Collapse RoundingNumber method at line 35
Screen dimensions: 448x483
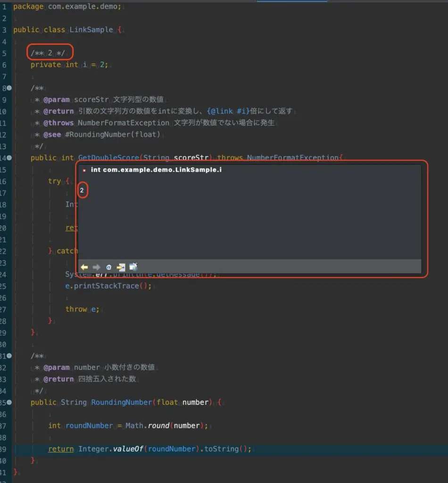click(9, 402)
